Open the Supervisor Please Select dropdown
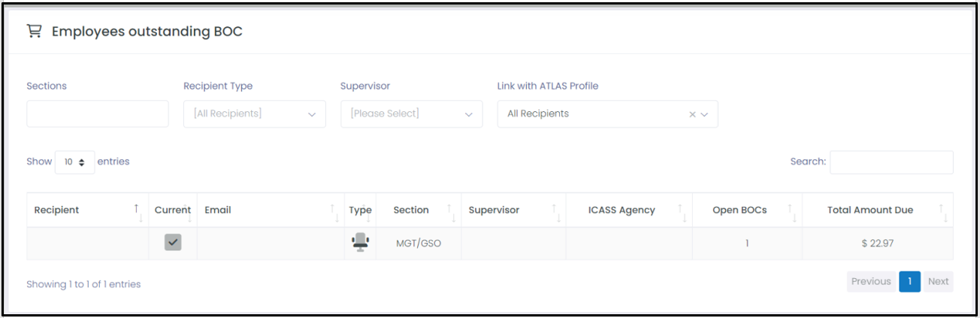This screenshot has height=318, width=980. 412,114
